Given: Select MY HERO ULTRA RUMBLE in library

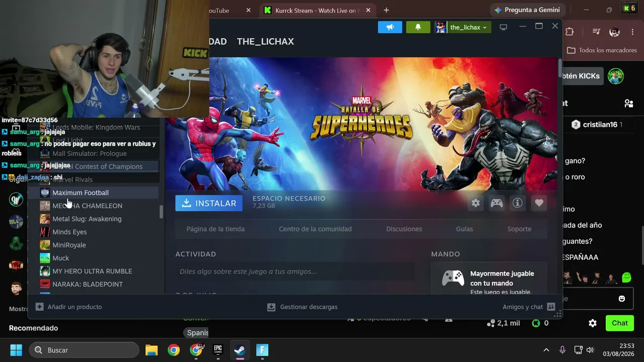Looking at the screenshot, I should [x=99, y=271].
